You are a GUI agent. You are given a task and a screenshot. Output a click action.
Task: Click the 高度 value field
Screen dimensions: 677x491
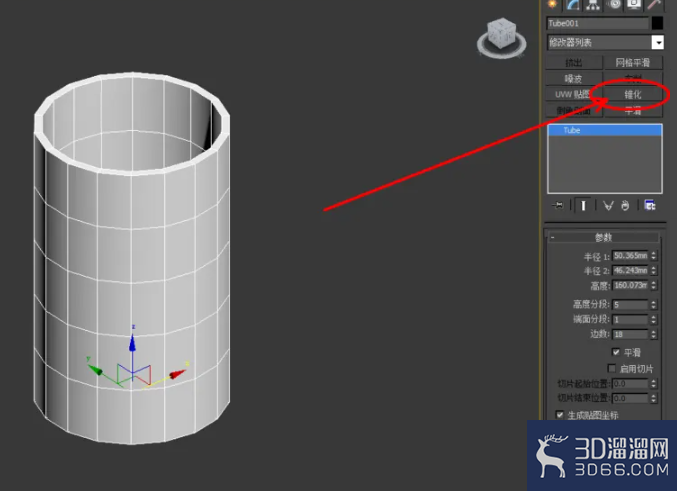tap(630, 285)
